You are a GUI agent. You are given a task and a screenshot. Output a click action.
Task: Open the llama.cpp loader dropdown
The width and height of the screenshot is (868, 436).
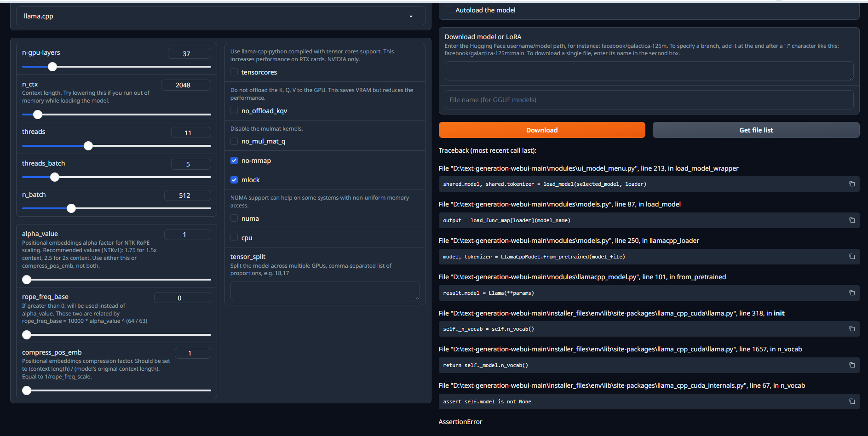[x=220, y=16]
